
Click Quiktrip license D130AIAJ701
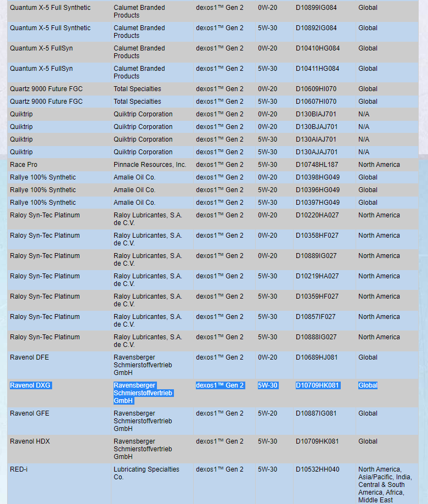(x=316, y=139)
